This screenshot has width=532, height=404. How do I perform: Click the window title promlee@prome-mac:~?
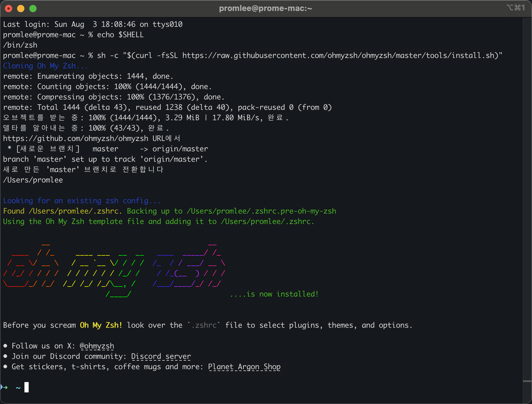266,8
